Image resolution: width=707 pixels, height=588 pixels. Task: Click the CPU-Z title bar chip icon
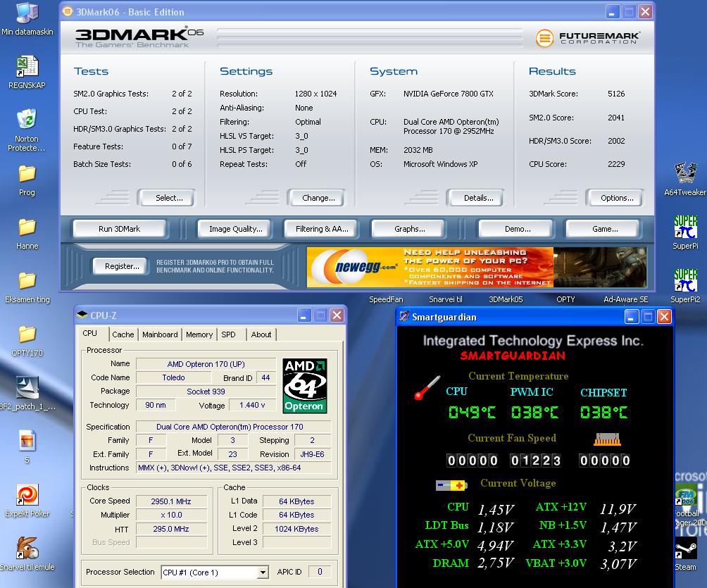click(82, 315)
